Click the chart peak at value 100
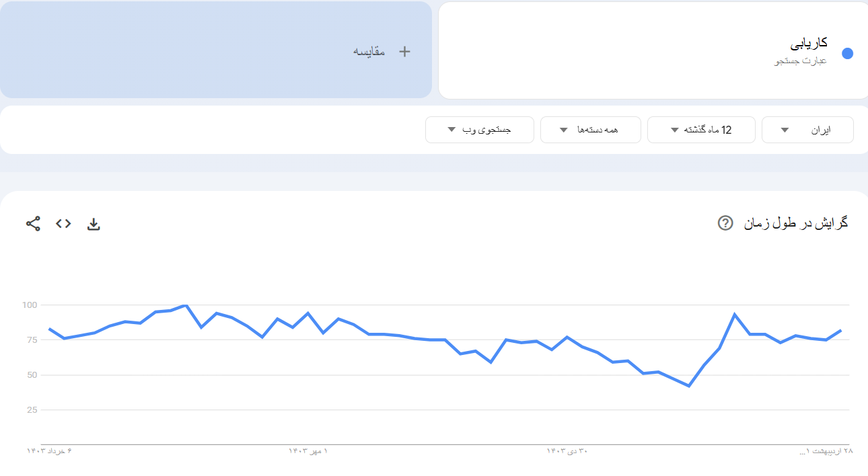 (x=186, y=305)
